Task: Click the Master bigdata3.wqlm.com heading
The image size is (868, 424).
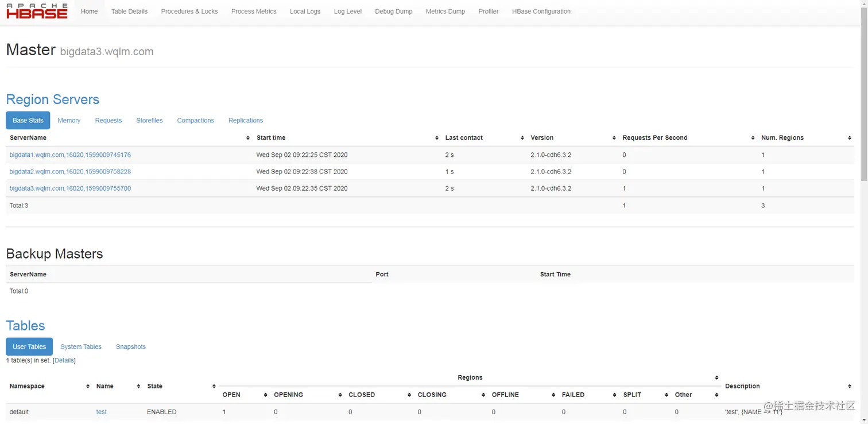Action: click(80, 50)
